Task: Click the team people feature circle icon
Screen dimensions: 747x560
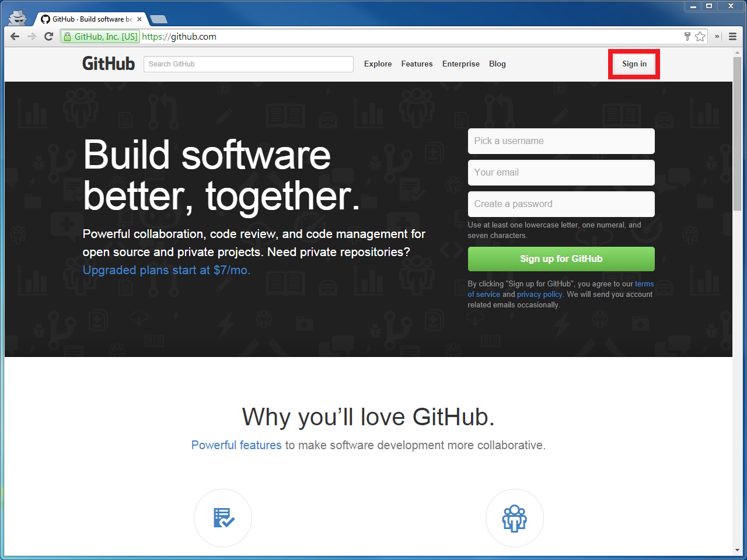Action: [x=515, y=518]
